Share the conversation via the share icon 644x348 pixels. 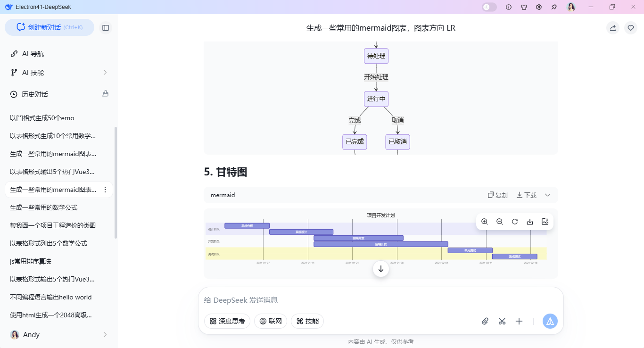tap(612, 28)
